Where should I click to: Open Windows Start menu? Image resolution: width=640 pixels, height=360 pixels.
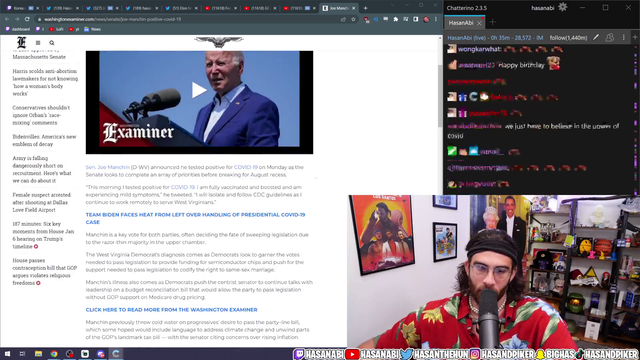point(7,354)
